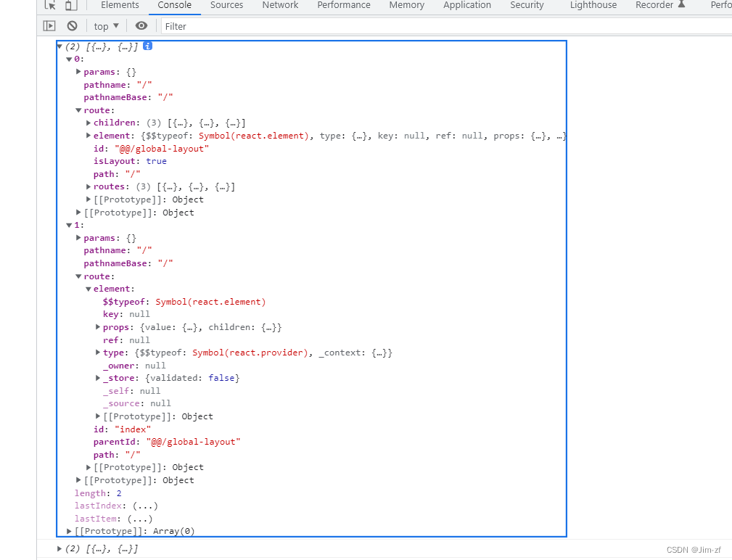
Task: Open the Memory tab
Action: click(x=406, y=5)
